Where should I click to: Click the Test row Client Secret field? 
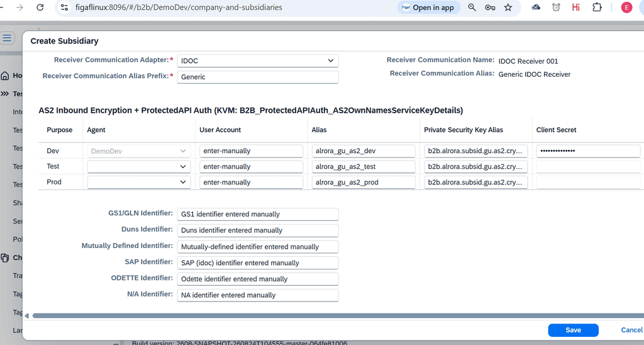pos(588,167)
